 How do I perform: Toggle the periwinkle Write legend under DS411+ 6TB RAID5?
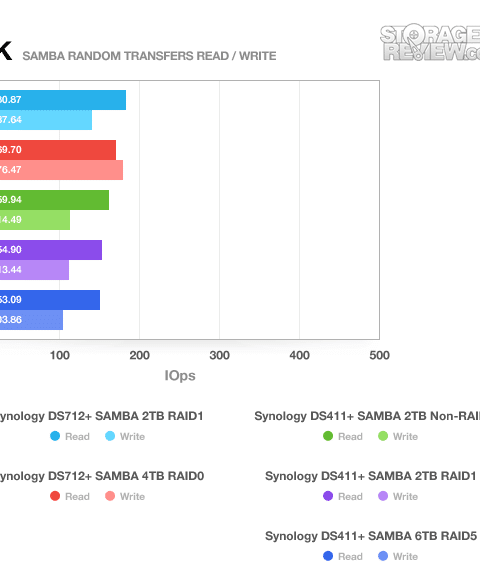[x=398, y=556]
